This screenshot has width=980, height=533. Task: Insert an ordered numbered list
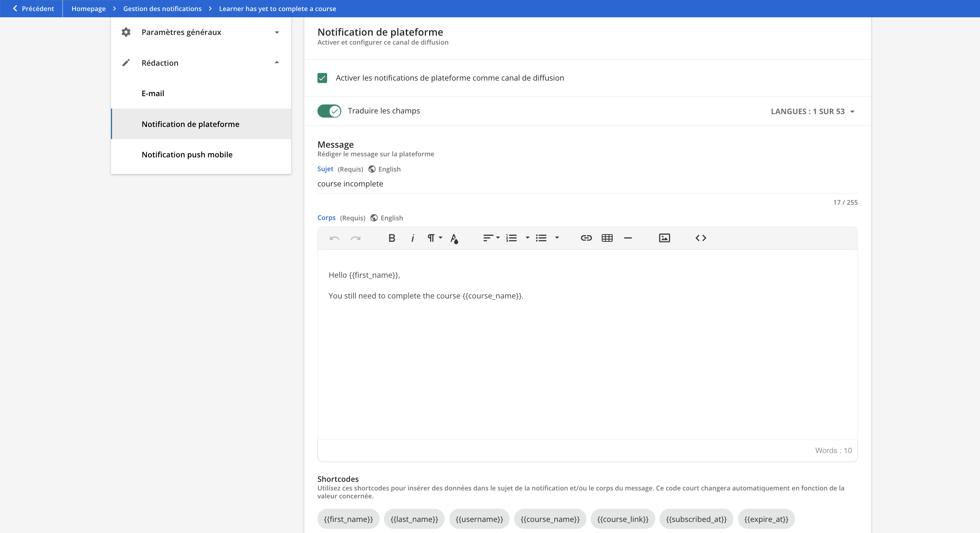[511, 238]
